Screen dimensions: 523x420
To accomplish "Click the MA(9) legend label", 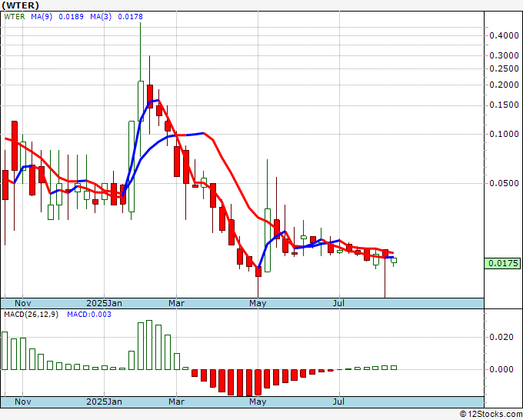I will tap(42, 16).
